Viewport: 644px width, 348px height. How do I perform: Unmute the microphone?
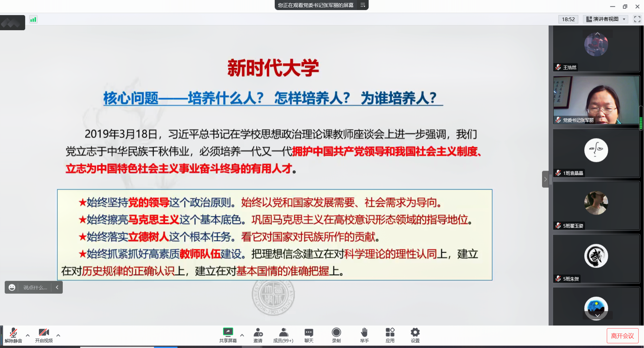pyautogui.click(x=13, y=332)
